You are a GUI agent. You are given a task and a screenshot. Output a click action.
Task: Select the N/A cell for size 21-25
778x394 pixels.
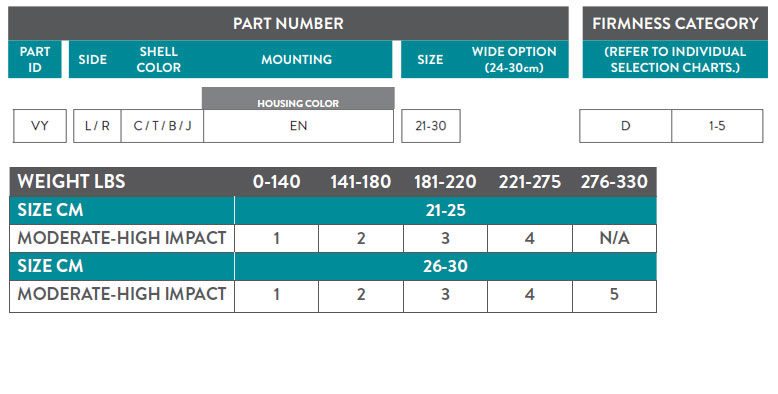coord(614,239)
